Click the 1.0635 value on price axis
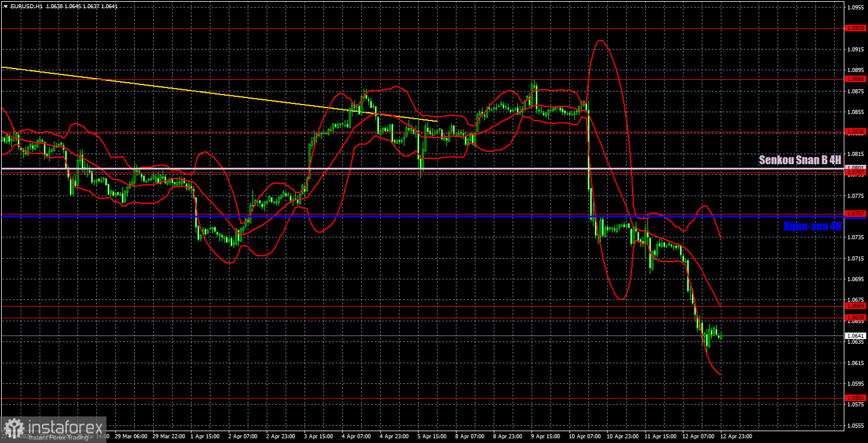Screen dimensions: 868x443 (856, 341)
